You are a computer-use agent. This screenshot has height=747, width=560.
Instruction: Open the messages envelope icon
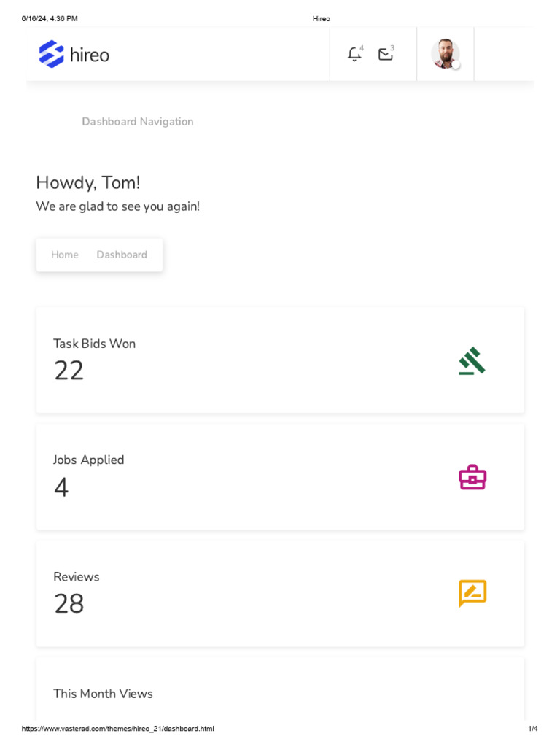click(385, 54)
